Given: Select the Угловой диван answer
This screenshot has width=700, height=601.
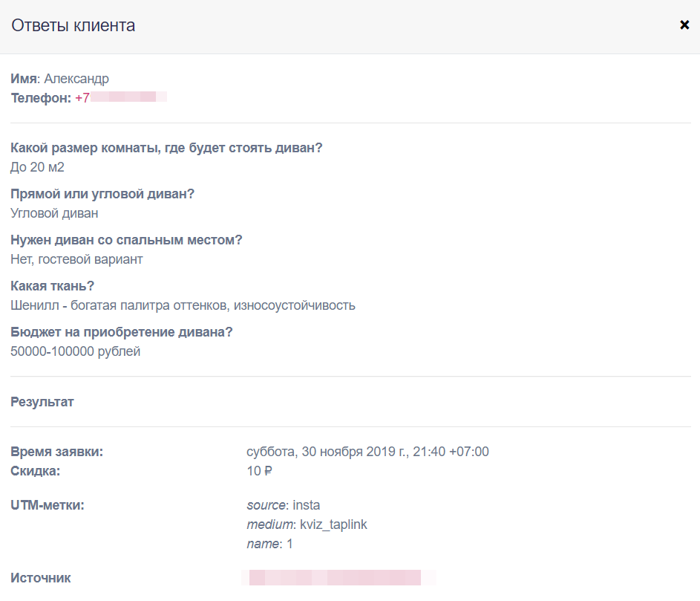Looking at the screenshot, I should [54, 213].
